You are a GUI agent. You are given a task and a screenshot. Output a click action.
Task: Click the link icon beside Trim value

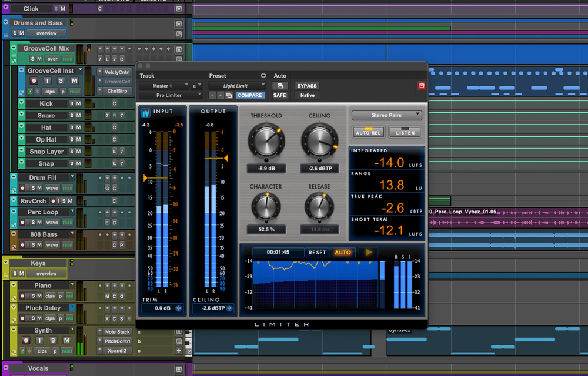coord(178,308)
